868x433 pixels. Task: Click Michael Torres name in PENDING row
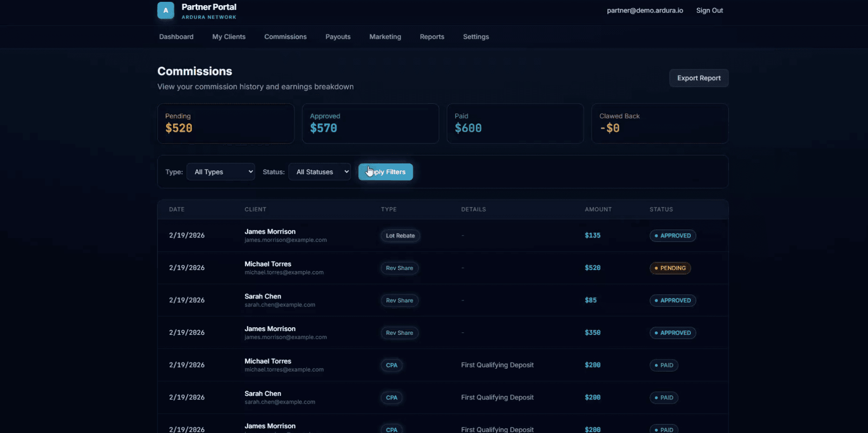pos(268,264)
